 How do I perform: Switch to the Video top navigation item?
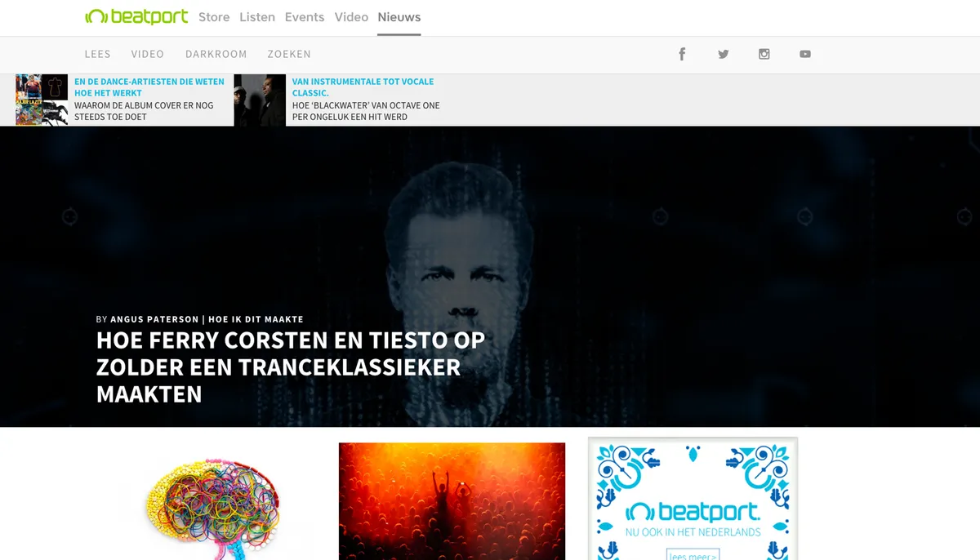pyautogui.click(x=351, y=17)
